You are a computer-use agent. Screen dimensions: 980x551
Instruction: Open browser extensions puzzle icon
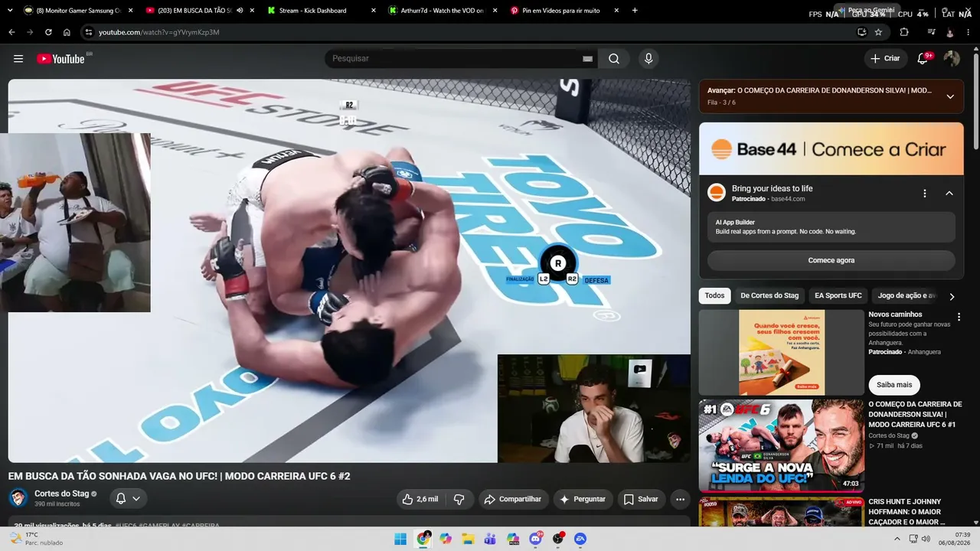pos(904,32)
